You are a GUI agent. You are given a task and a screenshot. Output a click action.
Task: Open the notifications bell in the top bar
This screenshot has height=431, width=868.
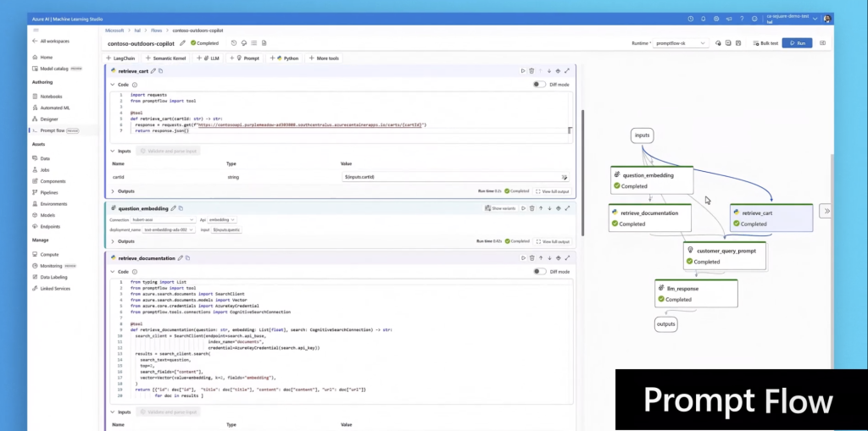(x=703, y=19)
